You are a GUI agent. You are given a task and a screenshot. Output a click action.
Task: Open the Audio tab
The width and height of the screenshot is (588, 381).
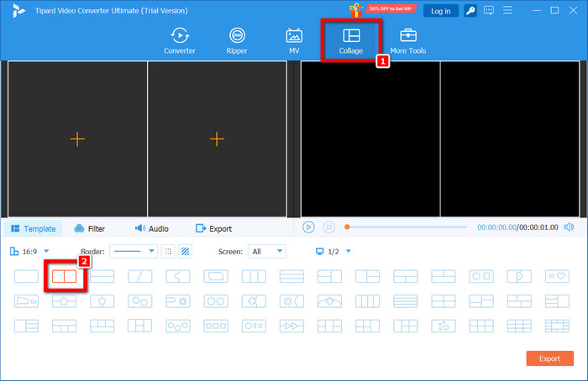[x=151, y=228]
